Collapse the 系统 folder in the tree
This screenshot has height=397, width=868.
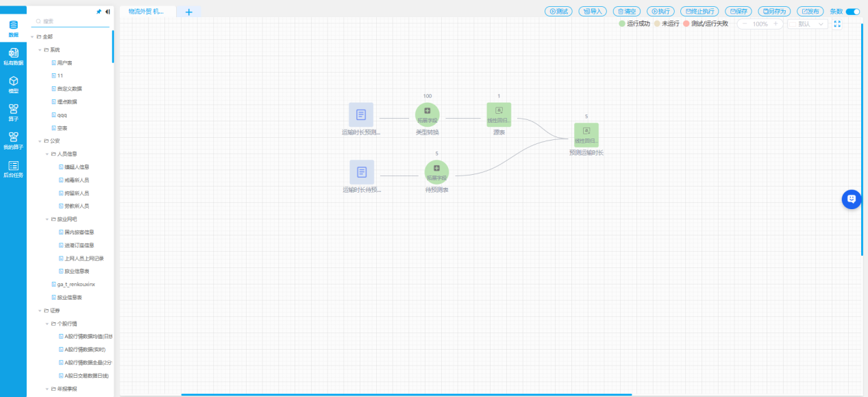point(40,50)
